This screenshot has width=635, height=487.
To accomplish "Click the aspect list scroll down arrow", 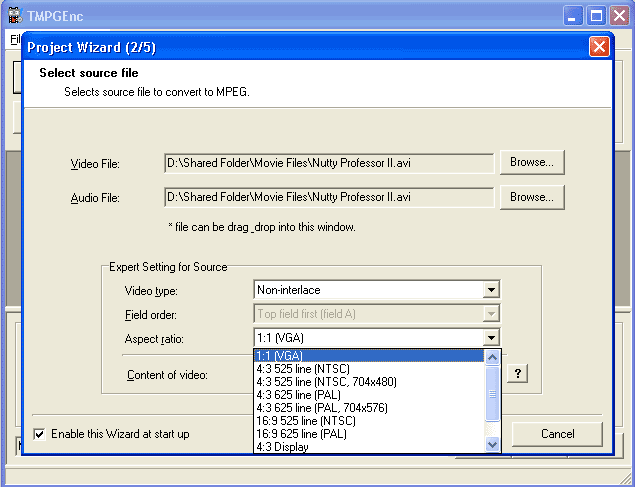I will pos(491,444).
